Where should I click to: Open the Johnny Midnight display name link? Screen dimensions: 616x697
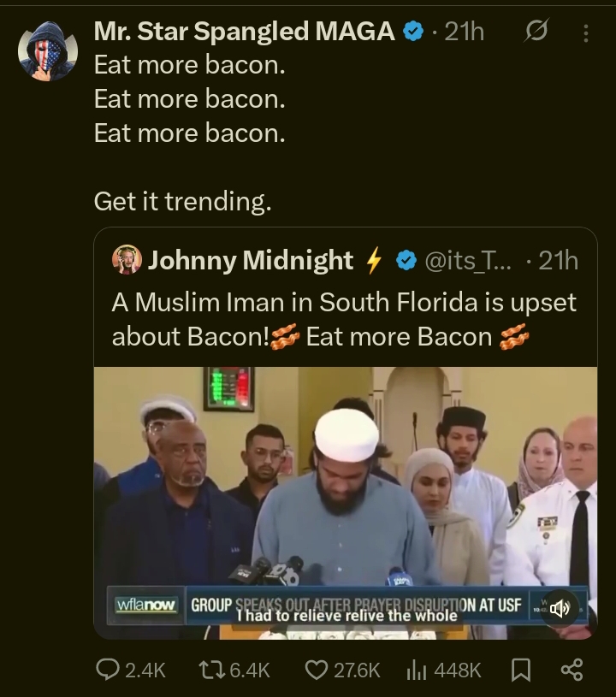pyautogui.click(x=250, y=260)
